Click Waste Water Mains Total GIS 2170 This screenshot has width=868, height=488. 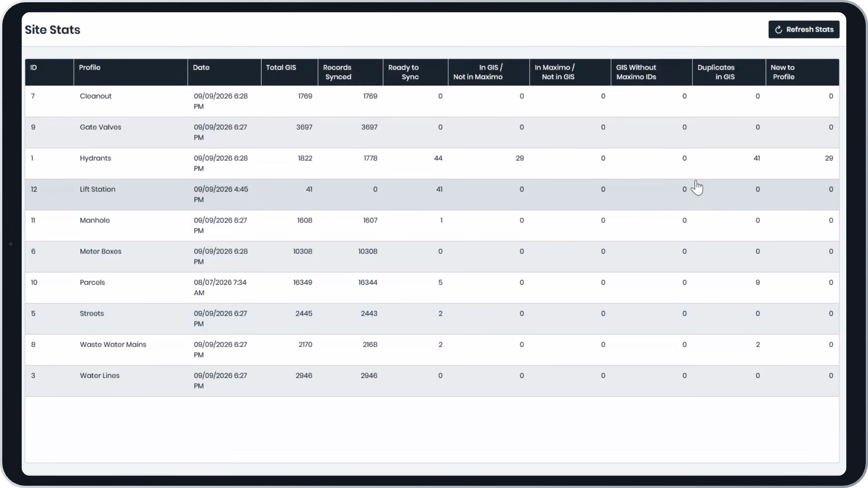click(x=306, y=345)
